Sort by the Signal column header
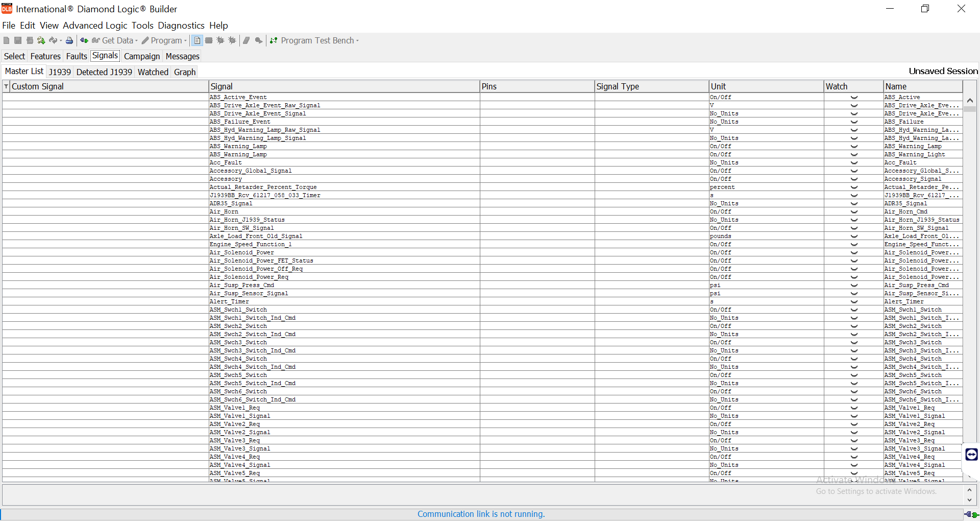Screen dimensions: 980x521 (x=344, y=86)
